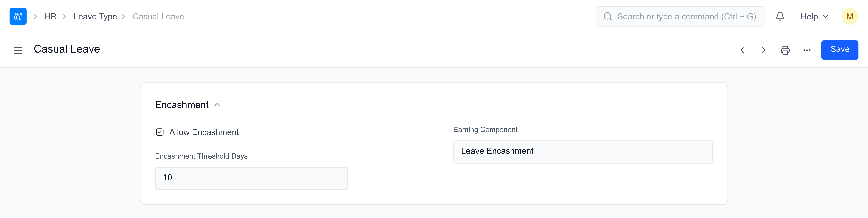
Task: Click the search magnifier icon
Action: (x=608, y=16)
